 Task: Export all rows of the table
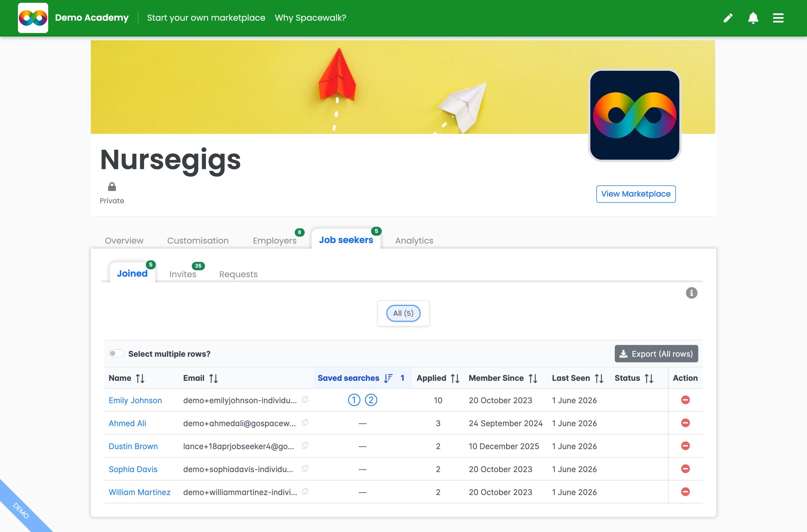point(656,354)
